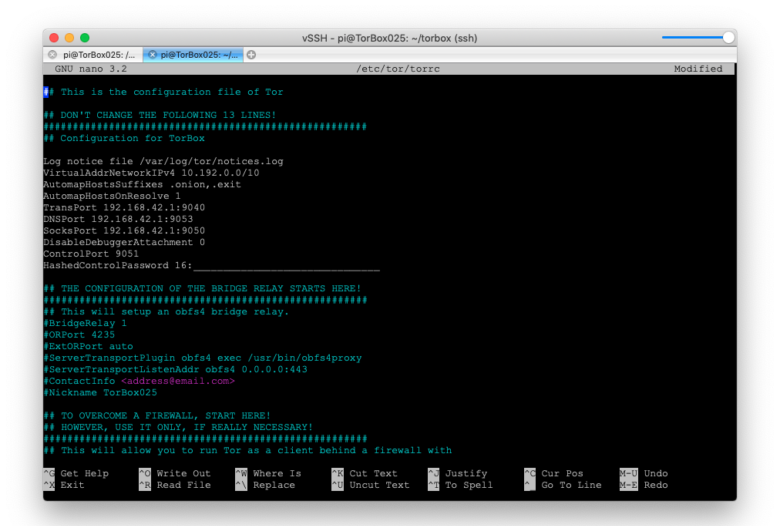This screenshot has height=526, width=780.
Task: Click the BRIDGE RELAY STARTS HERE comment
Action: coord(202,289)
